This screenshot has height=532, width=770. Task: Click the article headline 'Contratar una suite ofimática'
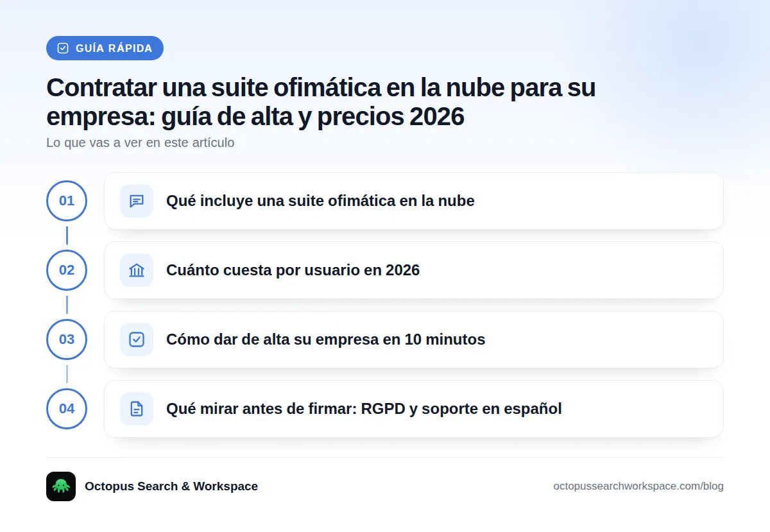321,102
